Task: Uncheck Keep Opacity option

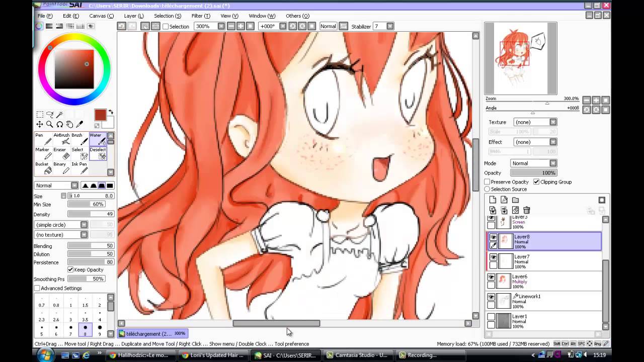Action: point(70,269)
